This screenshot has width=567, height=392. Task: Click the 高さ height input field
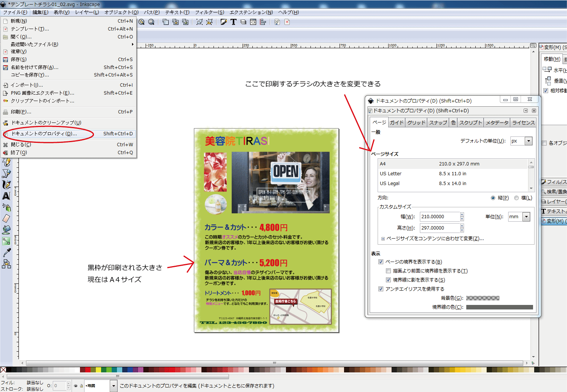click(440, 228)
